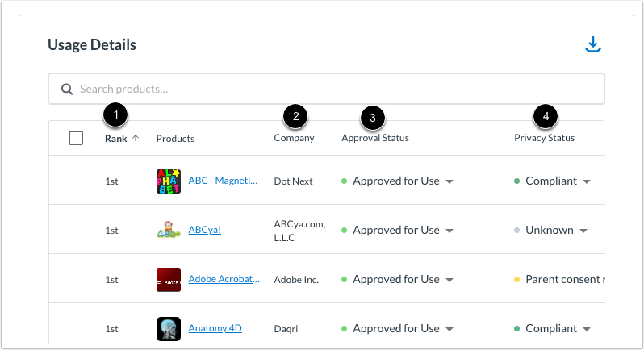The image size is (644, 350).
Task: Click the Approval Status column header
Action: coord(375,138)
